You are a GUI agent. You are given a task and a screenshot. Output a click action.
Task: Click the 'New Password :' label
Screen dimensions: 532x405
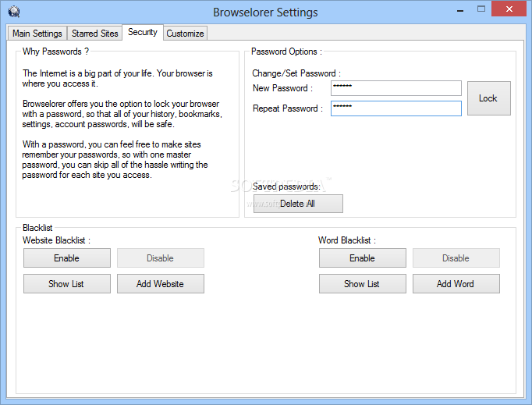pyautogui.click(x=282, y=88)
